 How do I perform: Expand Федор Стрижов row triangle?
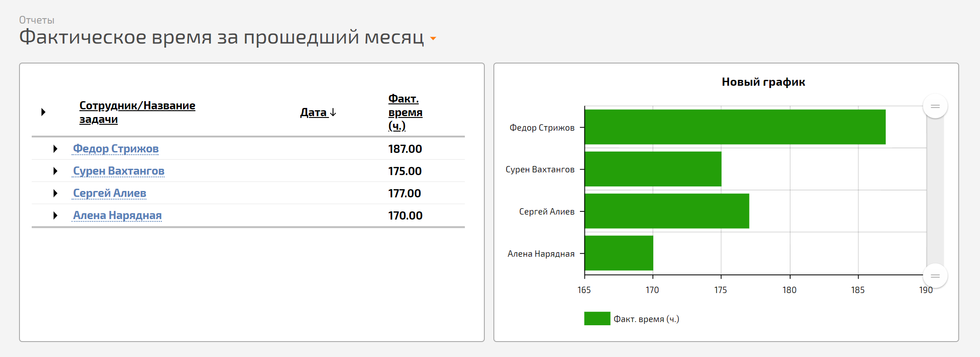(x=55, y=149)
